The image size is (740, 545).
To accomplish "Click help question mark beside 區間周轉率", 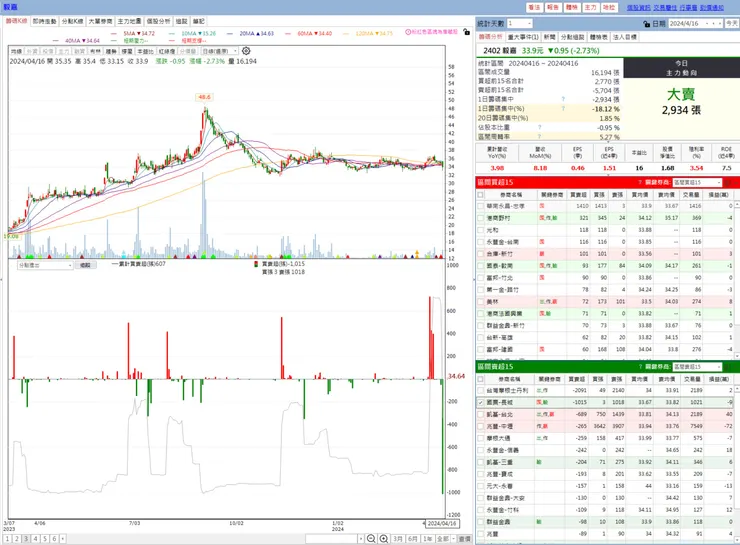I will point(539,136).
